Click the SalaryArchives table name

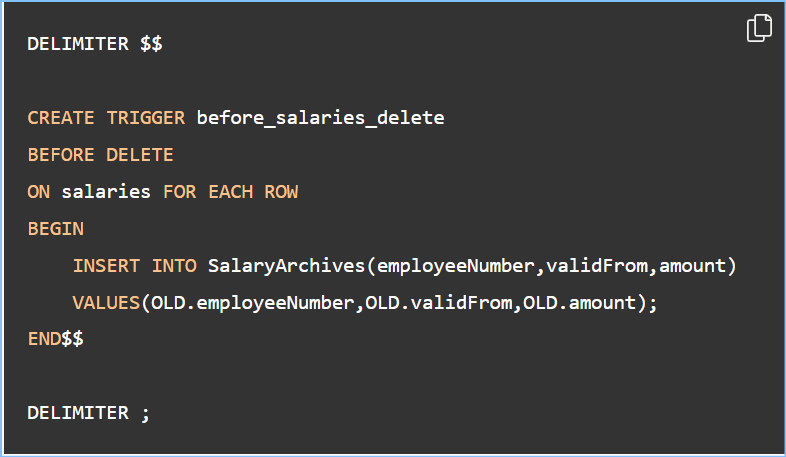coord(286,266)
